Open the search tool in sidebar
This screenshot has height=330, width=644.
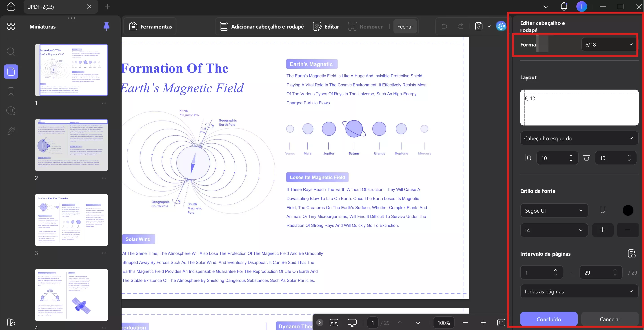coord(11,52)
